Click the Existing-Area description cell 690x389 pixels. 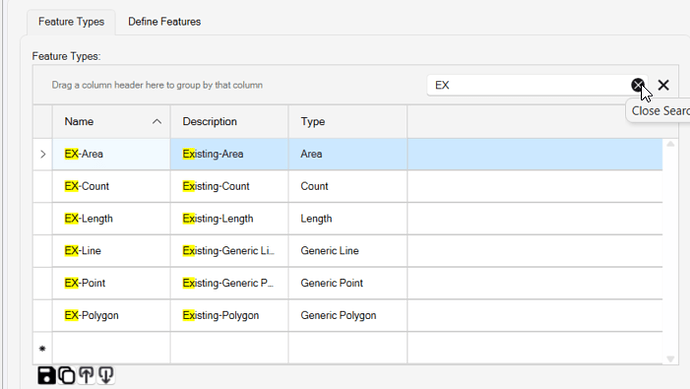pos(229,154)
